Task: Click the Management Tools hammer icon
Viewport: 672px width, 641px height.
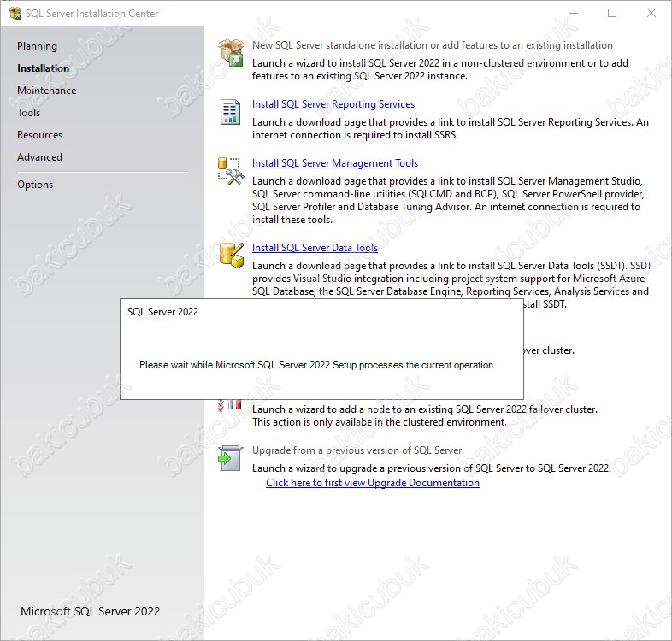Action: click(231, 171)
